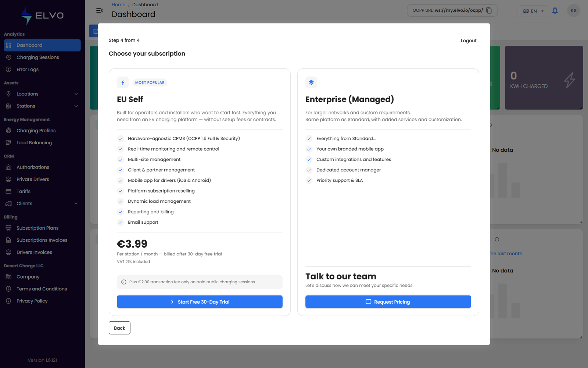Go to Subscription Plans menu item
Image resolution: width=588 pixels, height=368 pixels.
coord(42,228)
